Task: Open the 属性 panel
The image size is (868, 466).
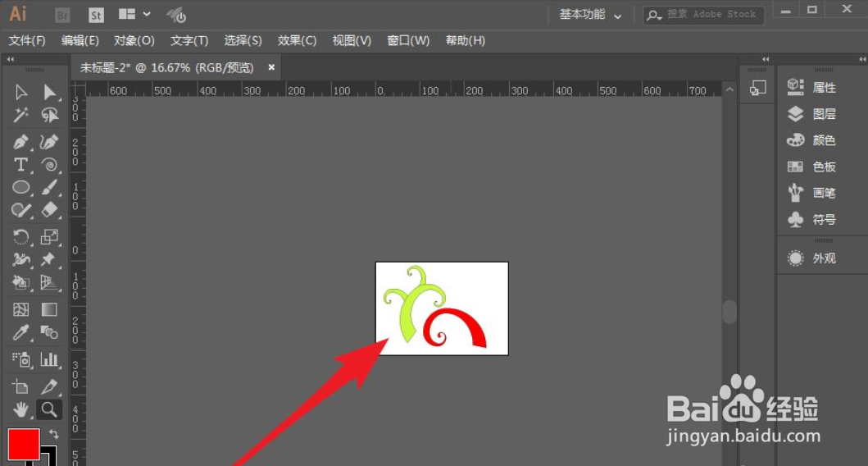Action: (812, 87)
